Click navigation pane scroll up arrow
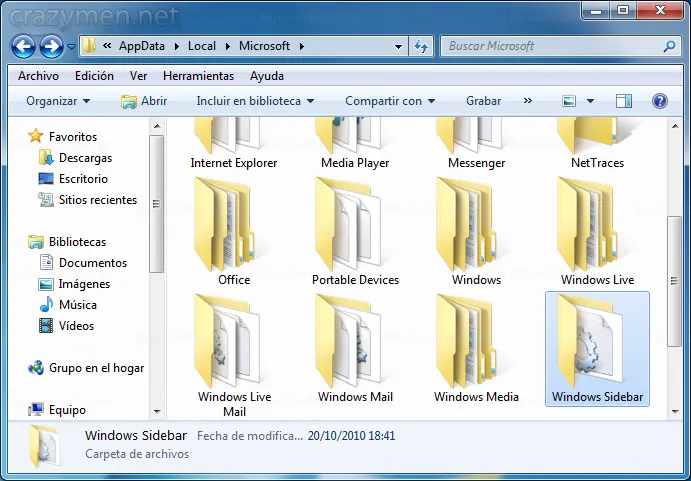This screenshot has width=691, height=481. (157, 127)
